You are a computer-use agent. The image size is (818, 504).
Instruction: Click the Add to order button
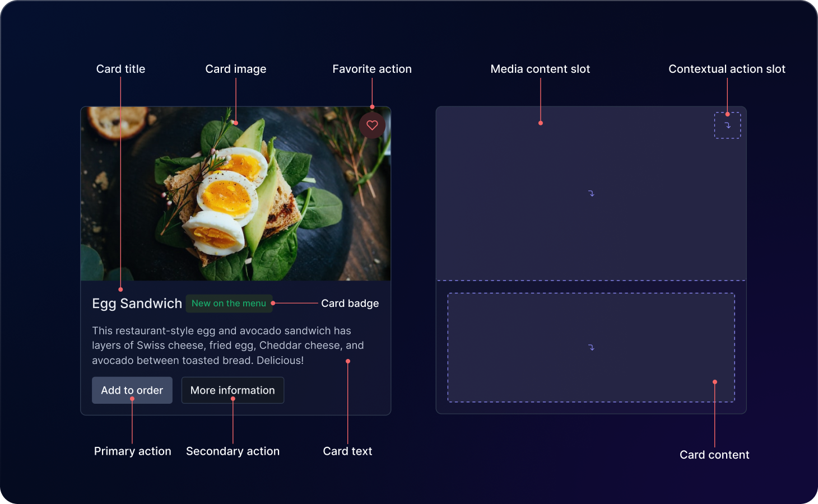click(x=132, y=390)
